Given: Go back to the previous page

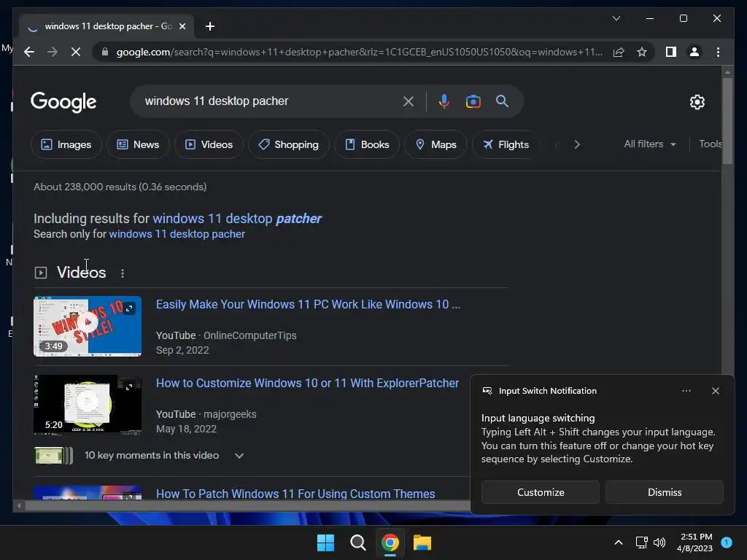Looking at the screenshot, I should pos(29,52).
